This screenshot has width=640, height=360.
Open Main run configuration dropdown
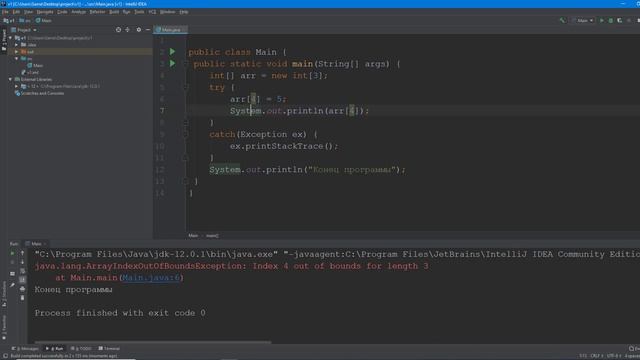[x=584, y=20]
